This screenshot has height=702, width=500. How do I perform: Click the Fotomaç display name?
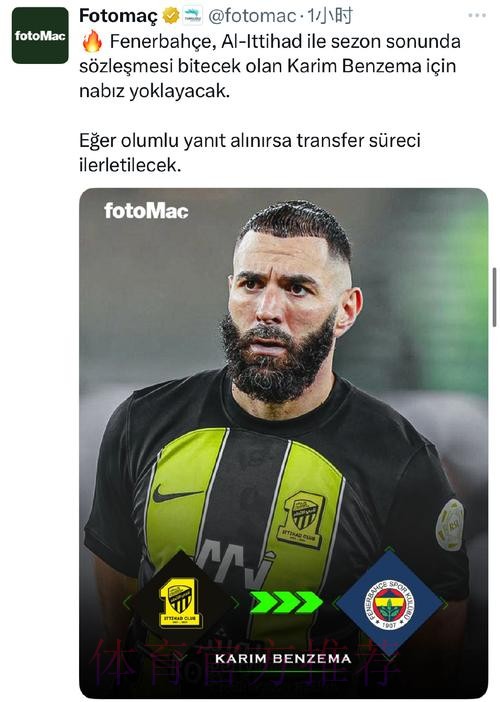(118, 16)
